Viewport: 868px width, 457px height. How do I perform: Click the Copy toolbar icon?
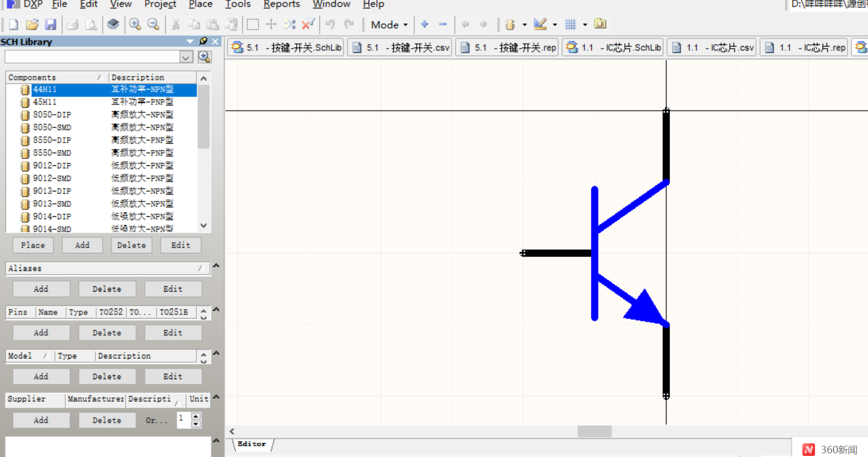pyautogui.click(x=194, y=24)
